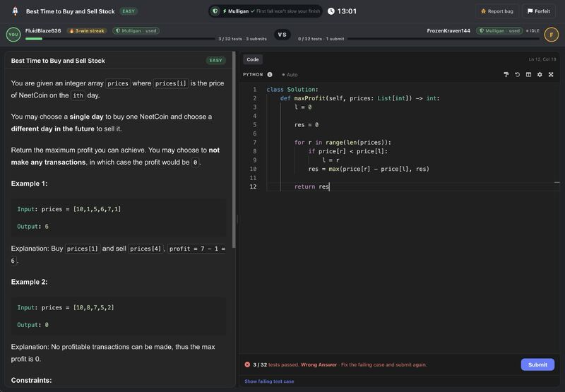
Task: Click the Python info icon
Action: point(270,75)
